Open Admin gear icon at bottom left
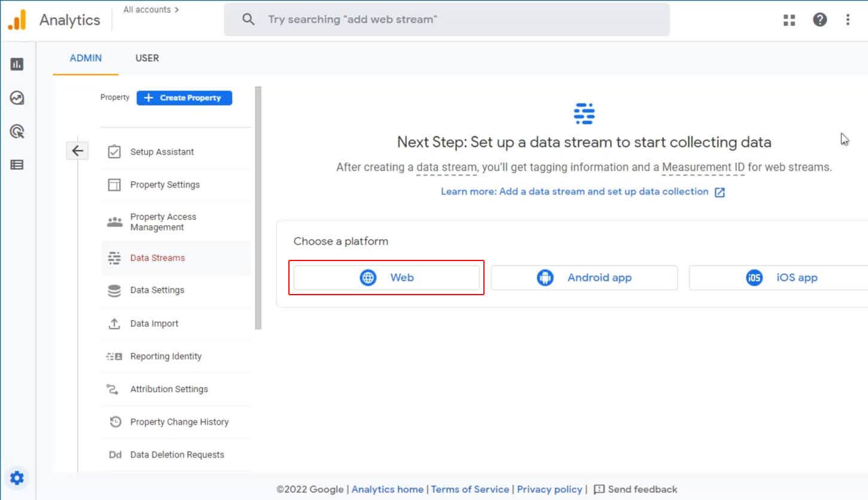868x500 pixels. pyautogui.click(x=17, y=478)
